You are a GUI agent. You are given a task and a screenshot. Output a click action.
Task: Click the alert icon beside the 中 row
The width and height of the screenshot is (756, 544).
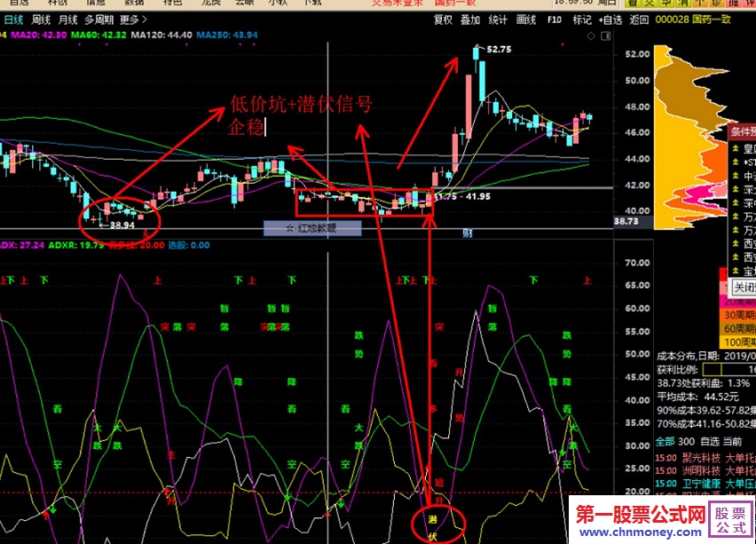736,176
